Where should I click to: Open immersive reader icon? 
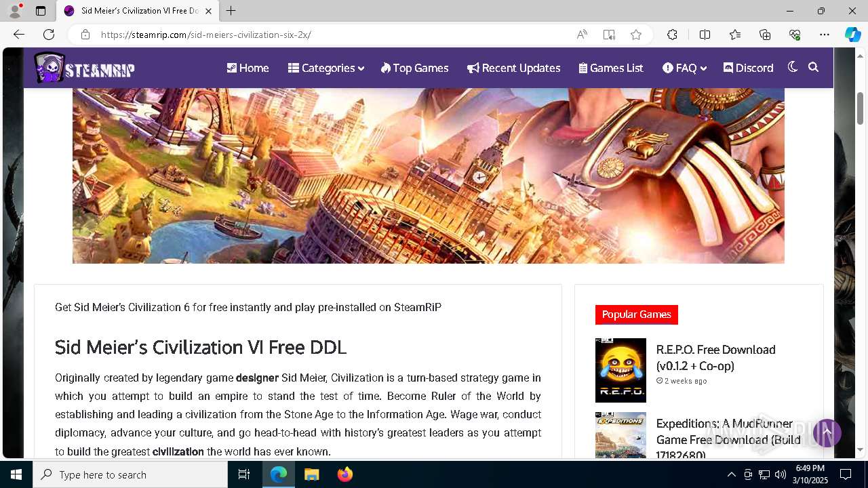(609, 35)
